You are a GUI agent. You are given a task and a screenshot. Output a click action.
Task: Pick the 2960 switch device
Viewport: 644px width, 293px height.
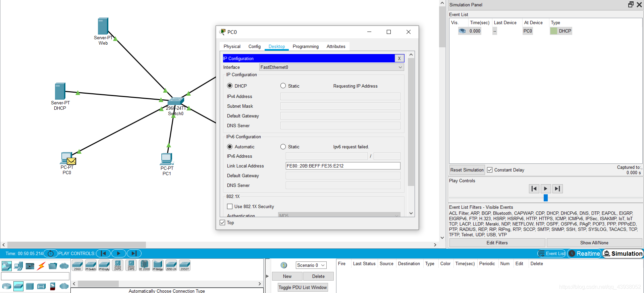(77, 265)
